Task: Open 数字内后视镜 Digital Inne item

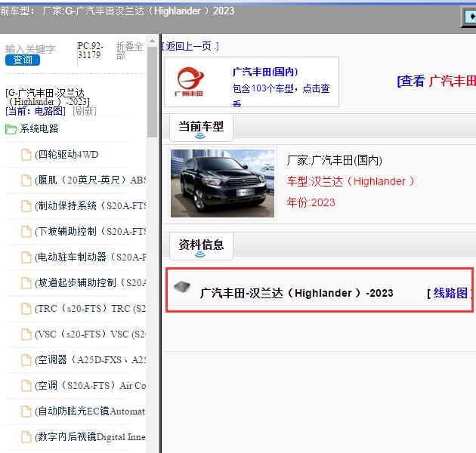Action: 90,437
